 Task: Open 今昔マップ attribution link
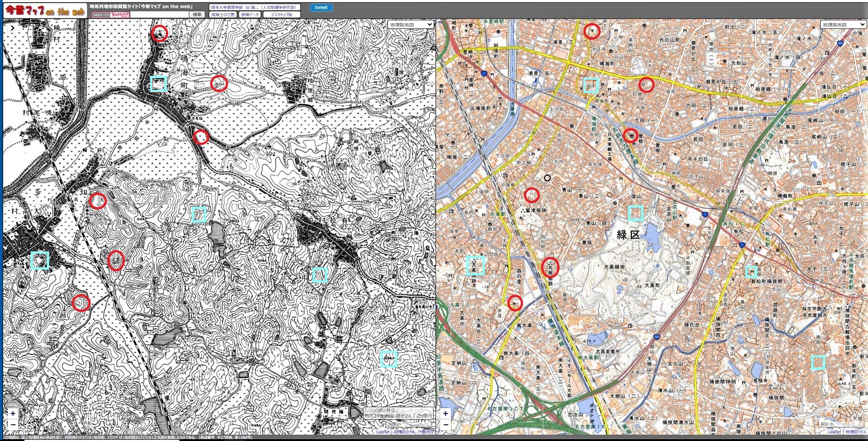coord(426,432)
